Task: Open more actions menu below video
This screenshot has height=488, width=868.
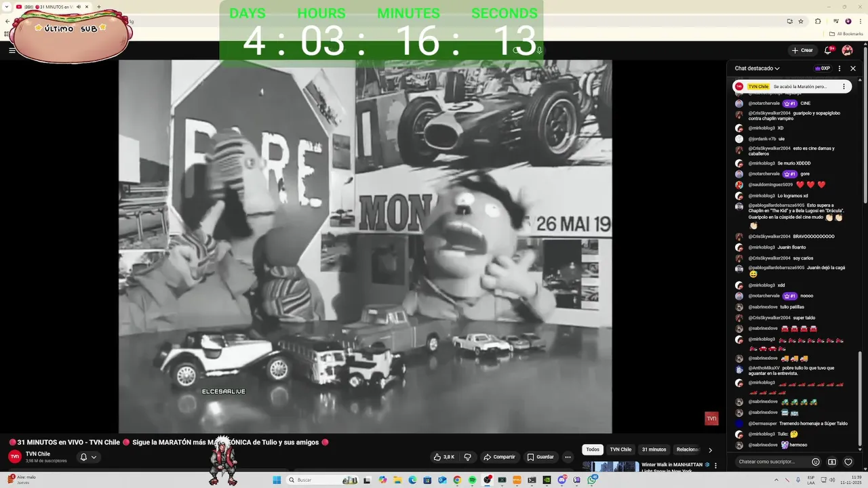Action: pos(568,457)
